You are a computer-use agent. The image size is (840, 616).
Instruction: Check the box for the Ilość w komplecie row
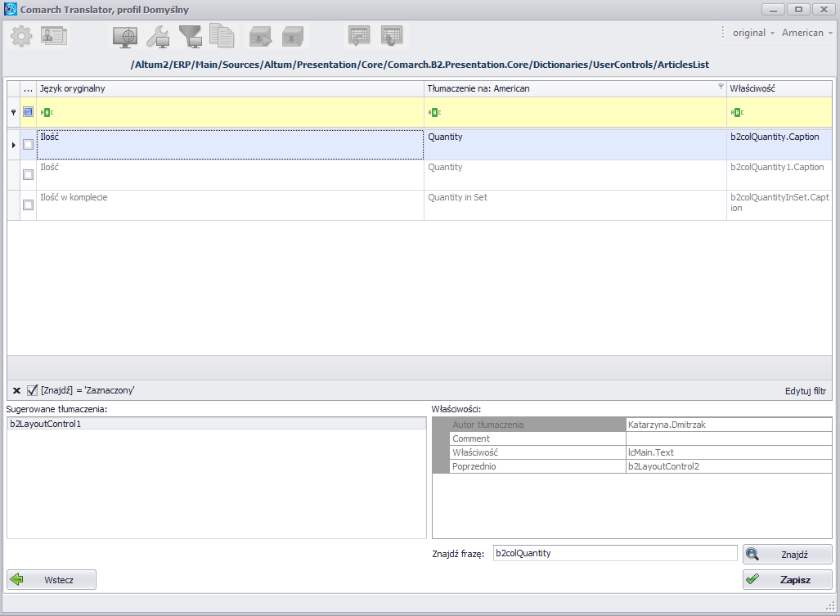29,205
